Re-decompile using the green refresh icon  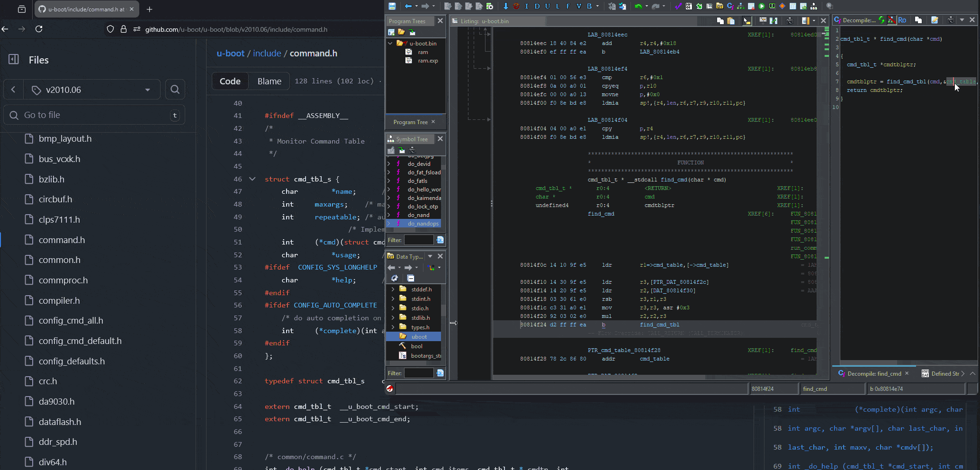click(x=881, y=20)
